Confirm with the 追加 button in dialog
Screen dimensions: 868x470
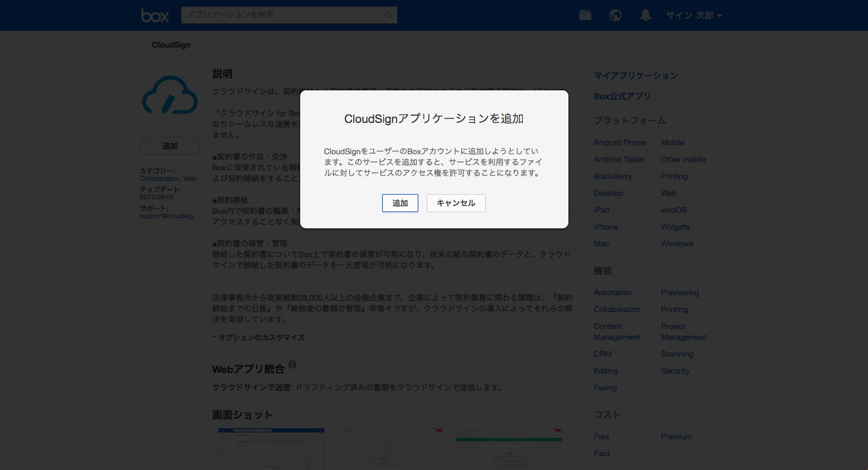400,203
